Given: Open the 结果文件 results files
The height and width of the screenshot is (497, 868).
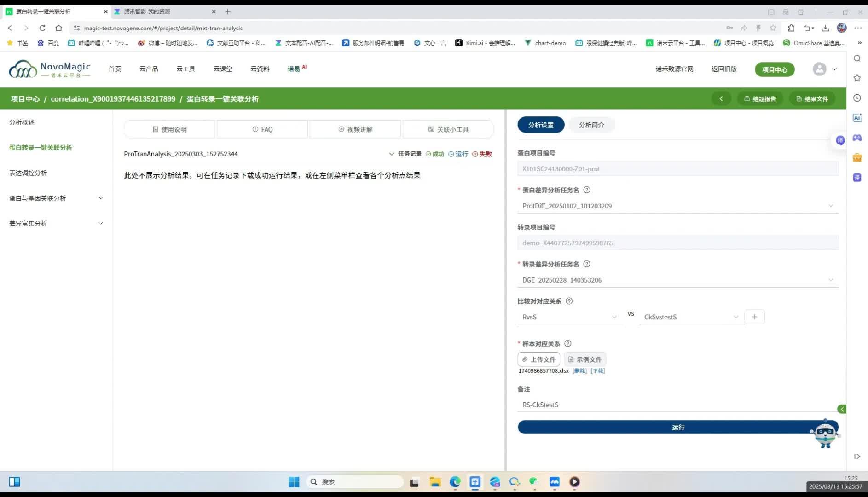Looking at the screenshot, I should [812, 98].
